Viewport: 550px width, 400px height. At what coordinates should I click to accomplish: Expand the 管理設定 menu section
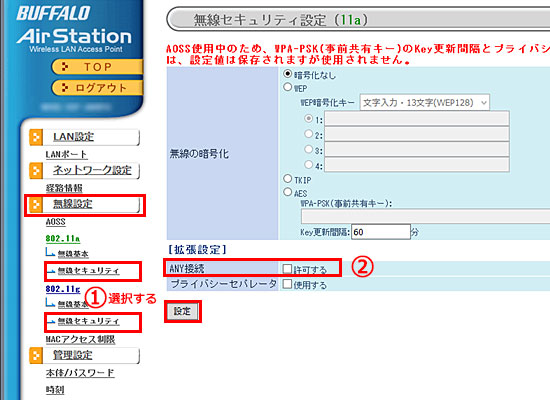(73, 355)
